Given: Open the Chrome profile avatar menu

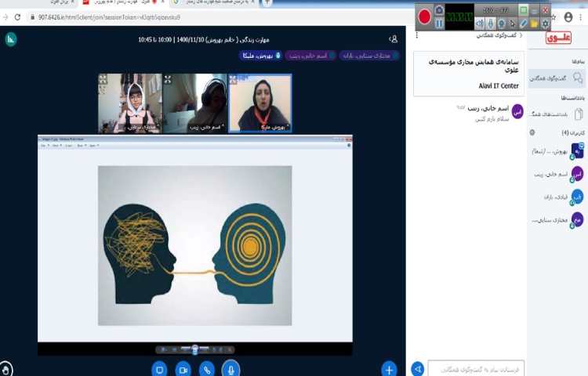Looking at the screenshot, I should [x=568, y=17].
